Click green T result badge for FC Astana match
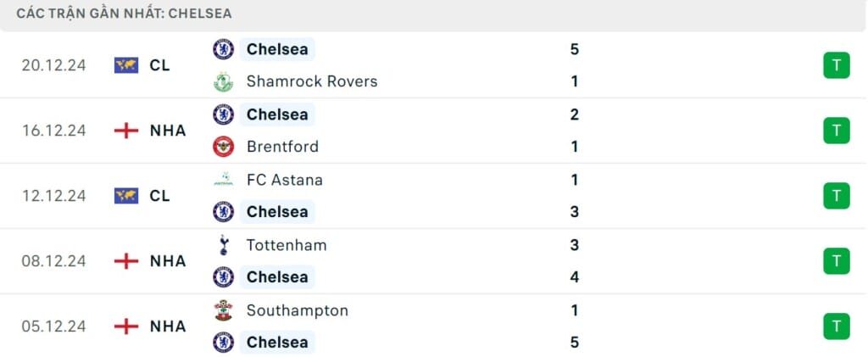Screen dimensions: 868x357 click(836, 196)
